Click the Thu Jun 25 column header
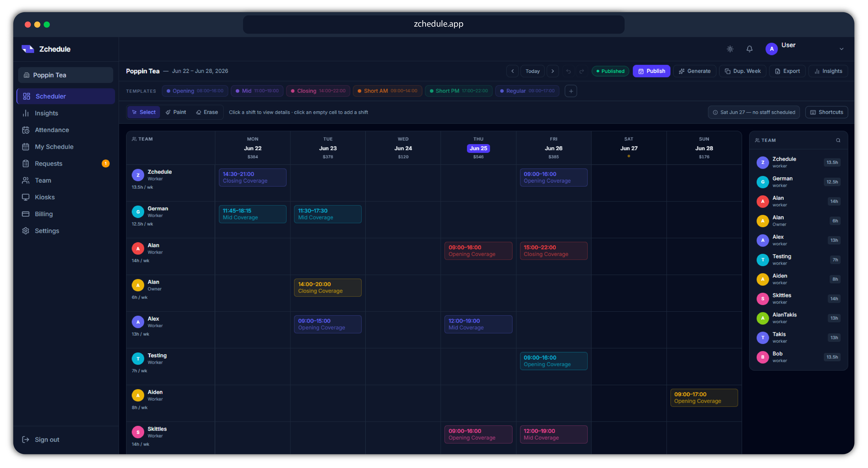The image size is (868, 468). [x=478, y=148]
